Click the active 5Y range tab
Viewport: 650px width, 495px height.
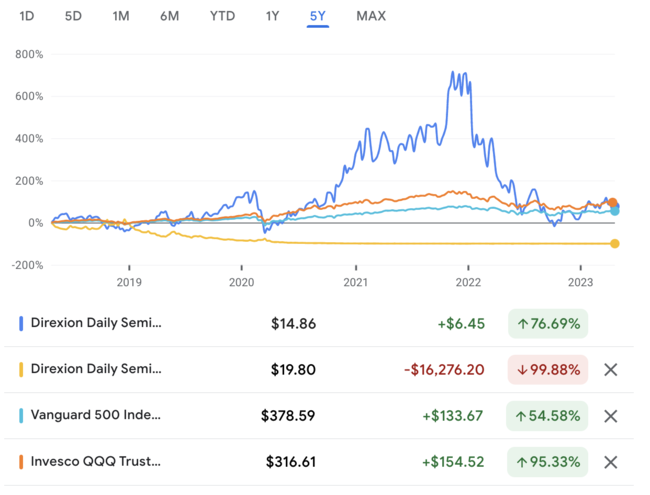pyautogui.click(x=318, y=16)
